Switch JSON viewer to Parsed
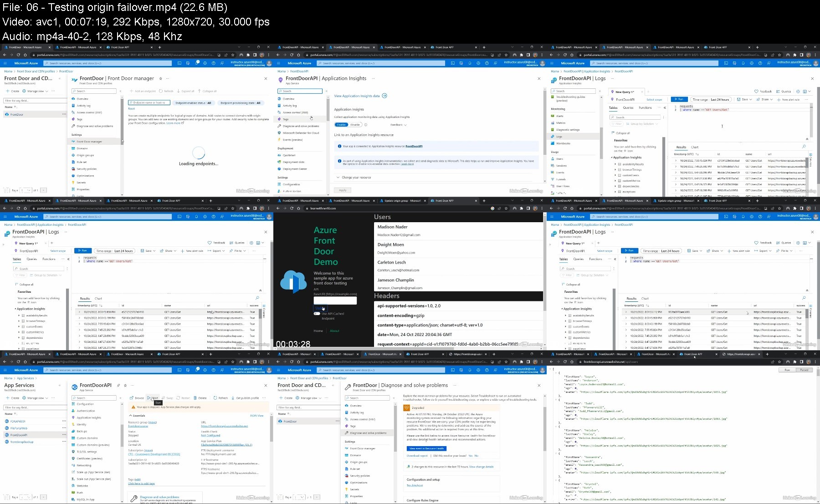 coord(804,370)
